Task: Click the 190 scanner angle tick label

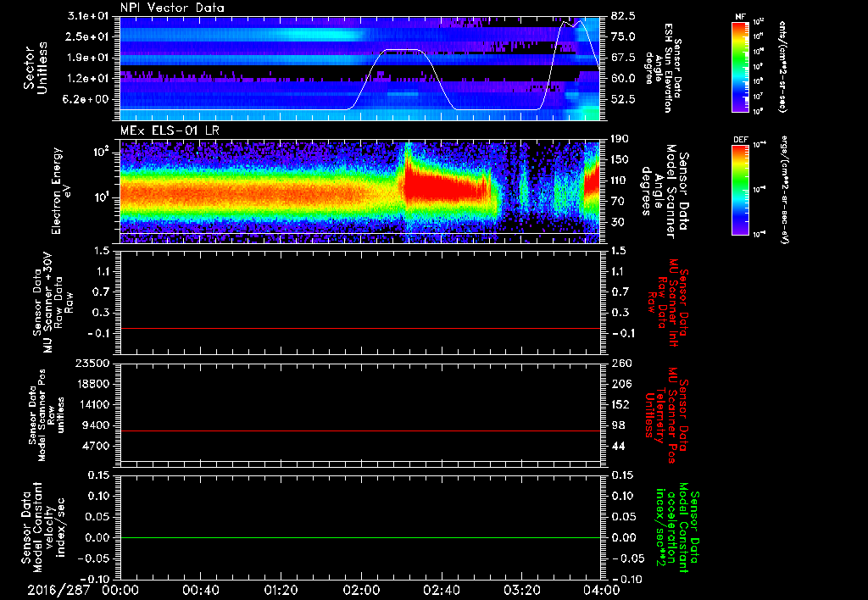Action: [620, 139]
